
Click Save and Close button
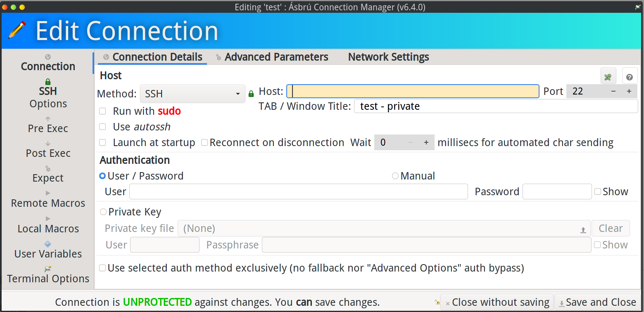[597, 303]
